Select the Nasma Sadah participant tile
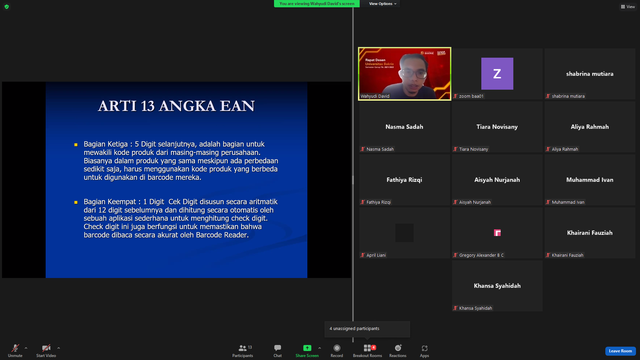The height and width of the screenshot is (360, 640). pyautogui.click(x=404, y=127)
